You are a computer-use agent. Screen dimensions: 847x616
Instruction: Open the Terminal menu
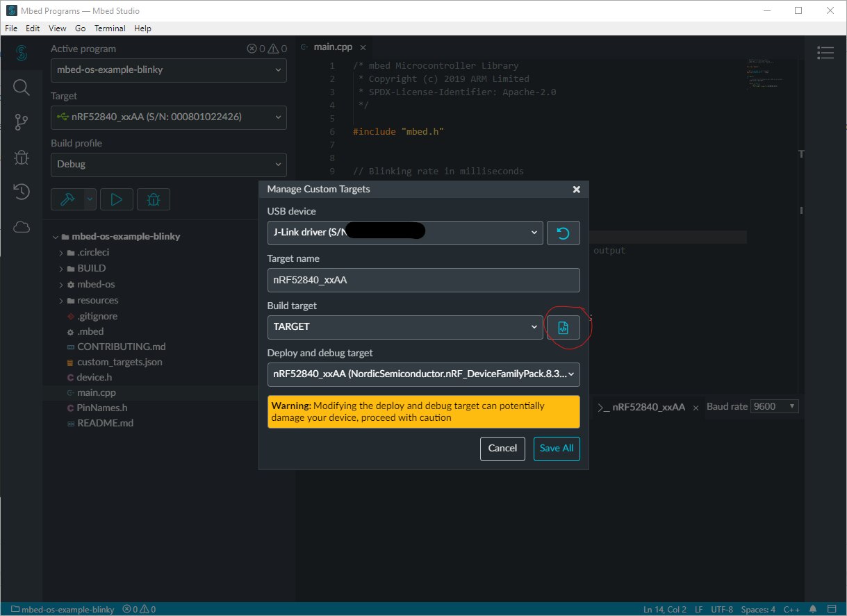[x=110, y=28]
